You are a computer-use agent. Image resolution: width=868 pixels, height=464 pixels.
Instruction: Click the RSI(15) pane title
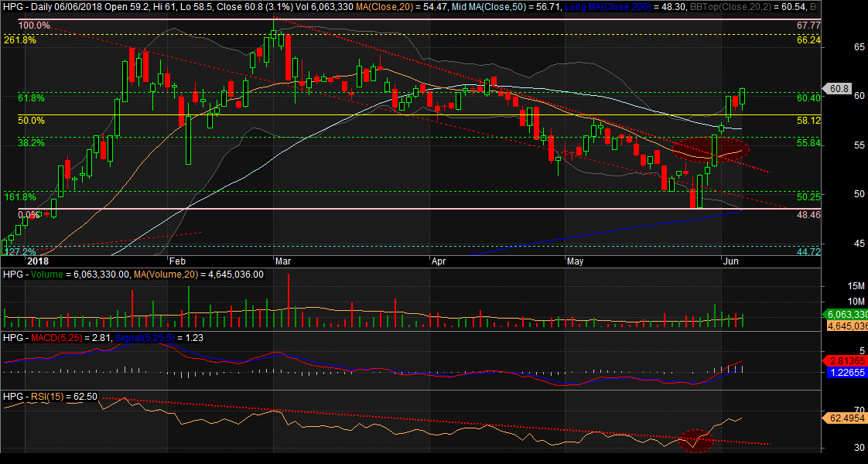click(x=50, y=397)
